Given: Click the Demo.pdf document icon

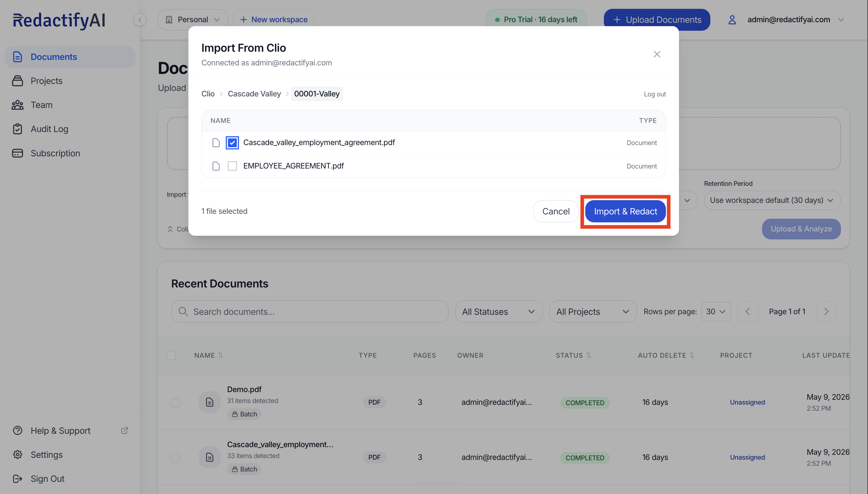Looking at the screenshot, I should (x=209, y=402).
